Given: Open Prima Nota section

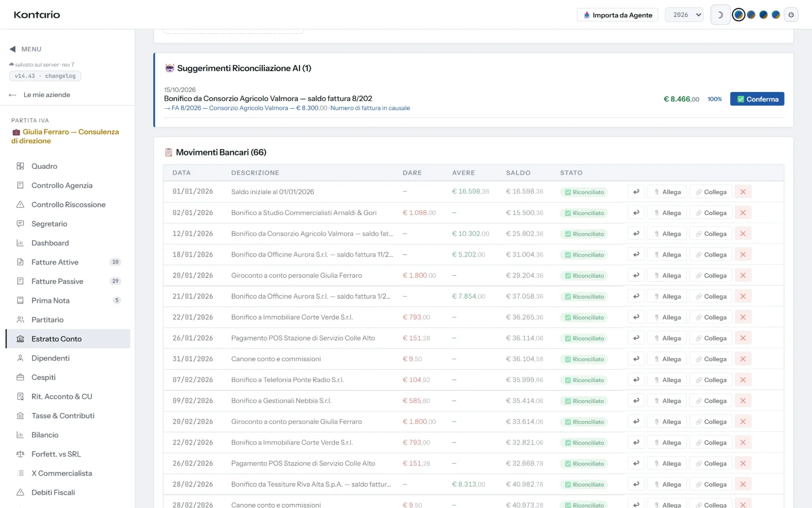Looking at the screenshot, I should 68,301.
